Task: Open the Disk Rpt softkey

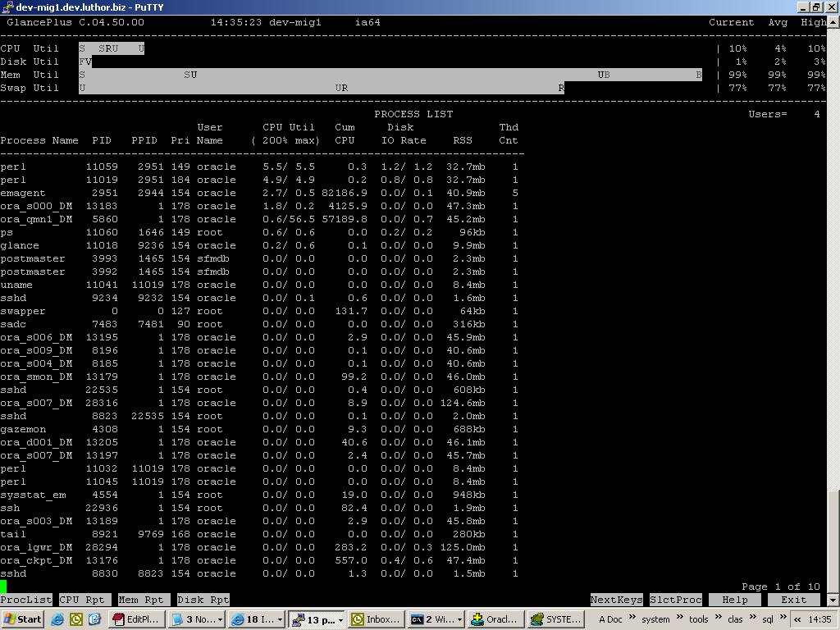Action: coord(203,600)
